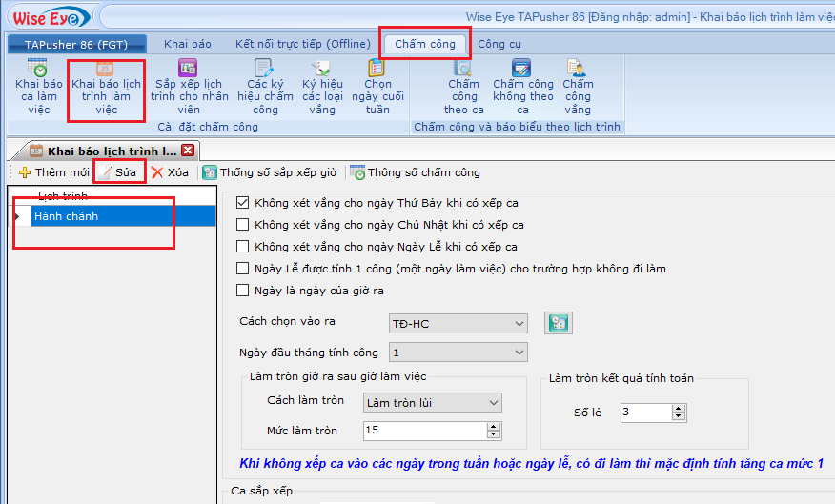Switch to Khai báo ribbon tab
Viewport: 835px width, 504px height.
coord(187,44)
